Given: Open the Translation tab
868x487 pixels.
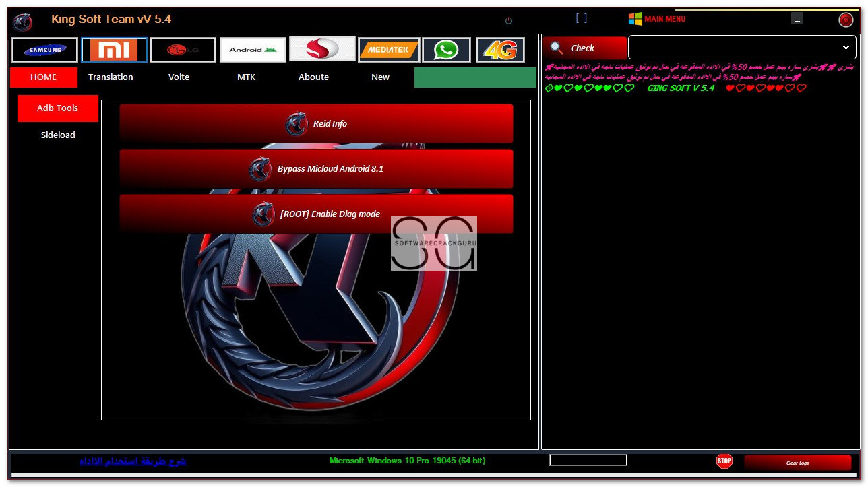Looking at the screenshot, I should pos(111,77).
